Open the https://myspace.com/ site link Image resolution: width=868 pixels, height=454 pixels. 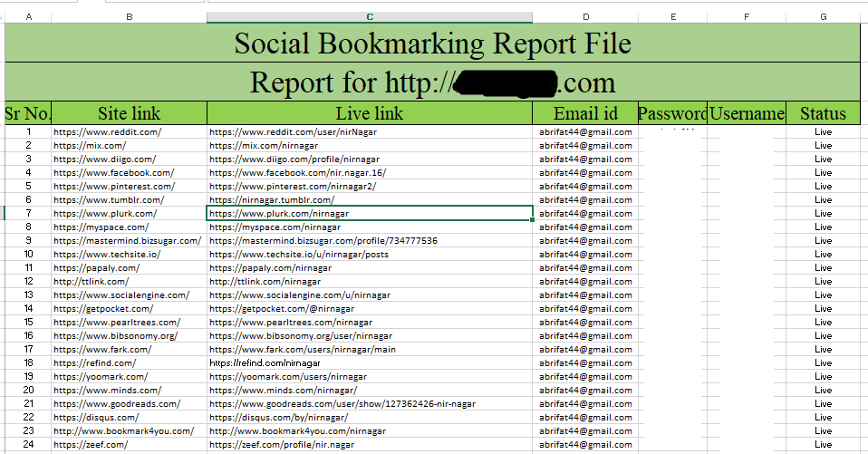click(101, 227)
